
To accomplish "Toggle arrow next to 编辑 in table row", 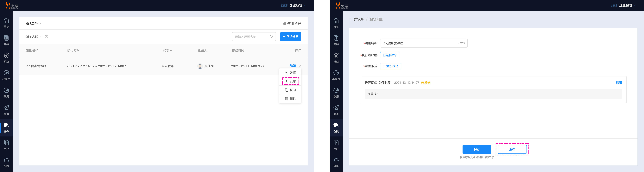I will (300, 66).
